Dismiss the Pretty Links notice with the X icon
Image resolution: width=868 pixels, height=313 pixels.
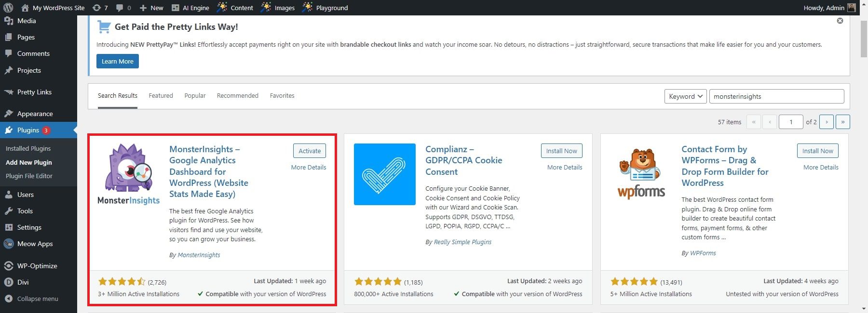840,21
